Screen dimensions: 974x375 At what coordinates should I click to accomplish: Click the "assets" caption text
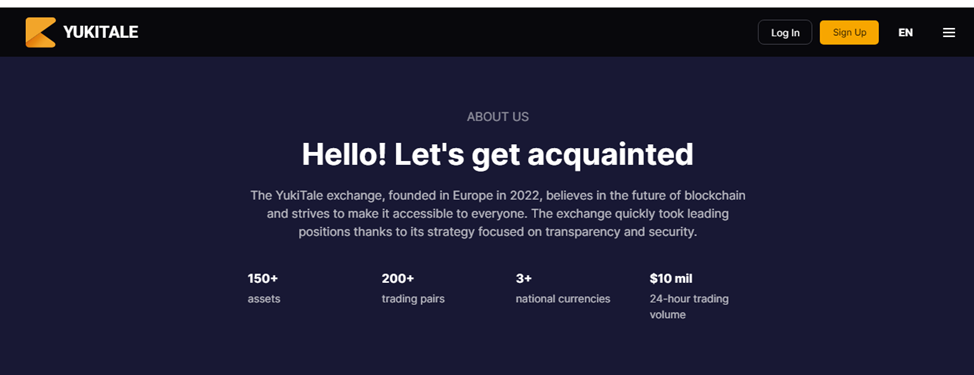coord(264,299)
